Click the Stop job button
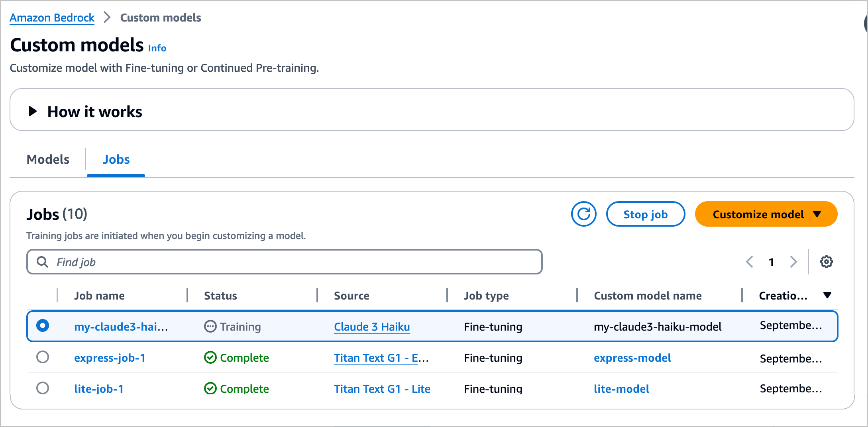Image resolution: width=868 pixels, height=427 pixels. [x=645, y=214]
